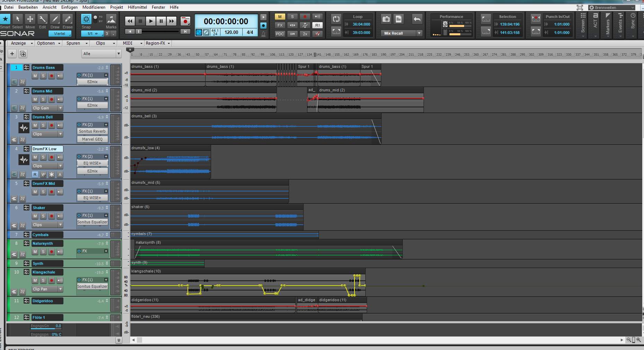644x350 pixels.
Task: Toggle global Mute in Mix module
Action: point(280,17)
